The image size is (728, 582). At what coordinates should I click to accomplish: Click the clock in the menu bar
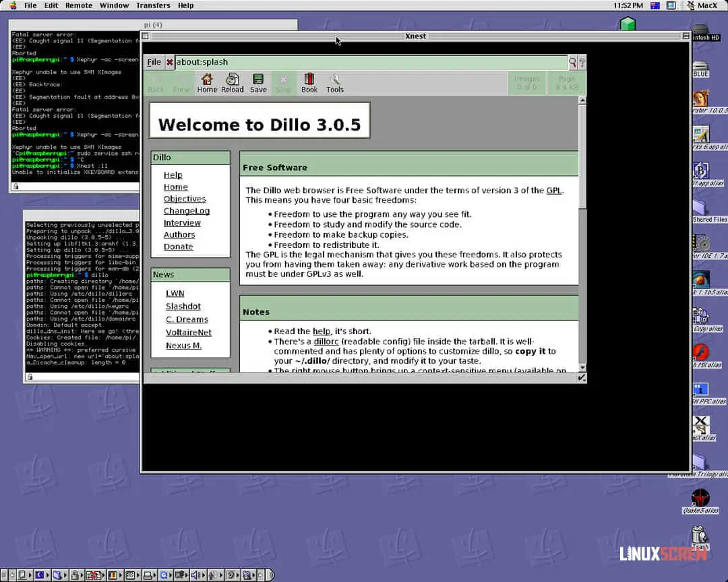click(x=628, y=5)
